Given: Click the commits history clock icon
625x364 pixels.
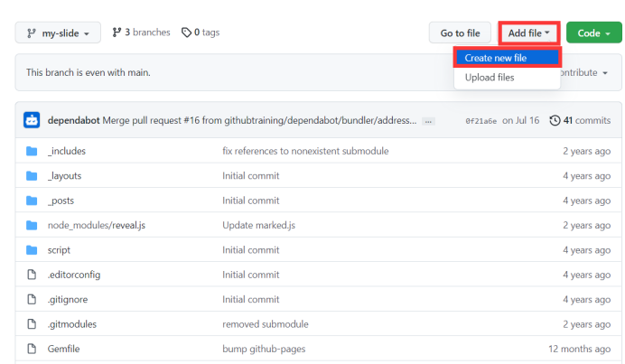Looking at the screenshot, I should (555, 120).
